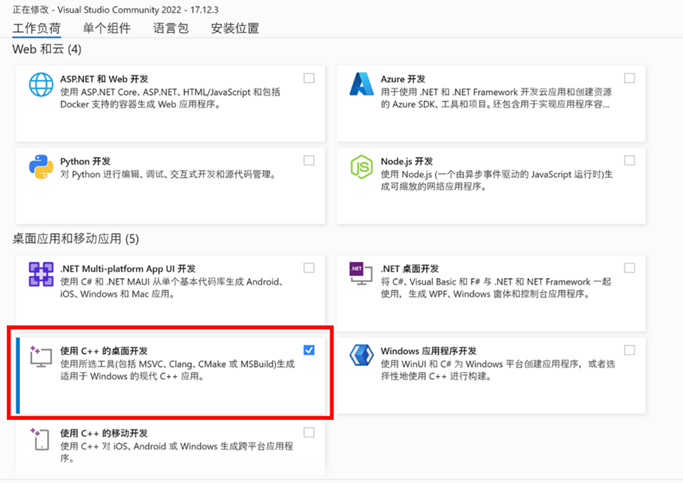Switch to the 工作负荷 tab
683x483 pixels.
37,28
